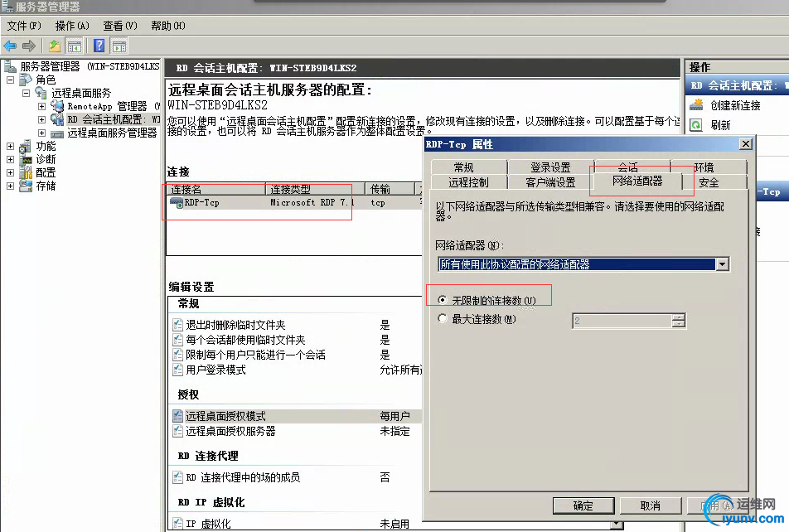Screen dimensions: 789x532
Task: Switch to the 登录设置 tab
Action: (x=550, y=167)
